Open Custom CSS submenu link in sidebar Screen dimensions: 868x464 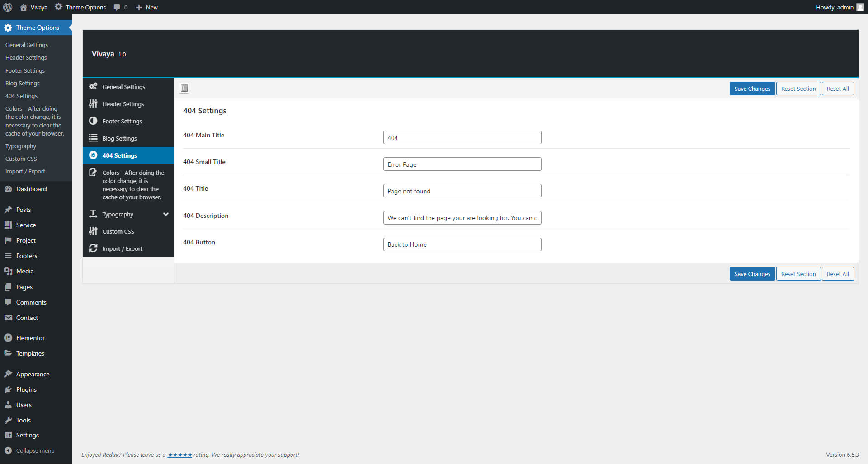point(21,159)
